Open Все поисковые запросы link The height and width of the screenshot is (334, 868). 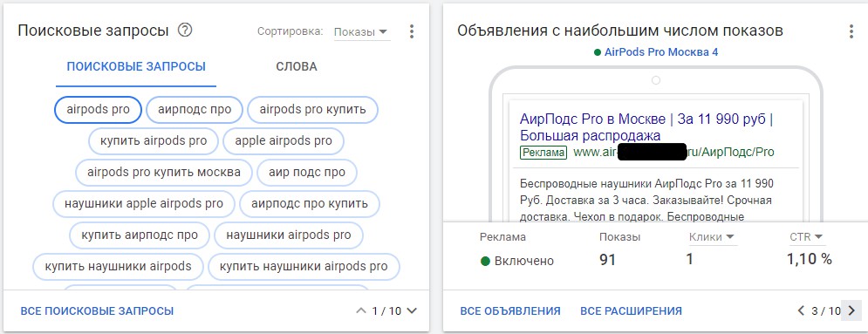click(x=98, y=310)
